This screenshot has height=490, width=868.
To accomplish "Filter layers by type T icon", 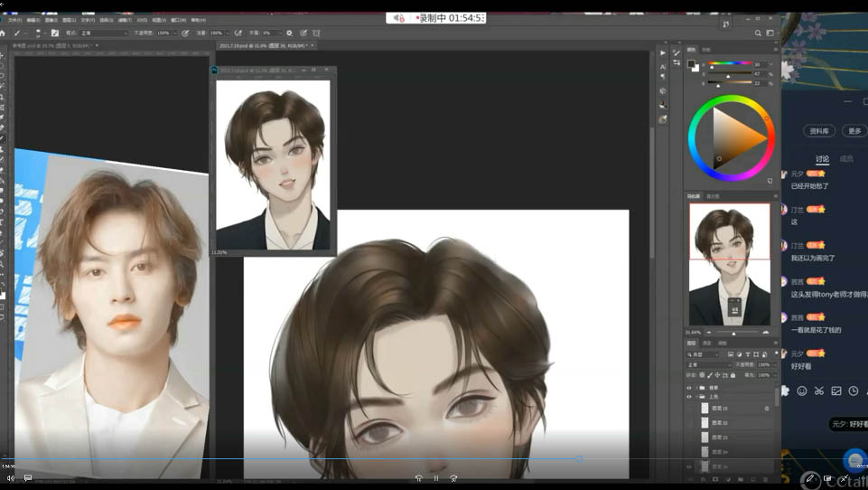I will [748, 354].
